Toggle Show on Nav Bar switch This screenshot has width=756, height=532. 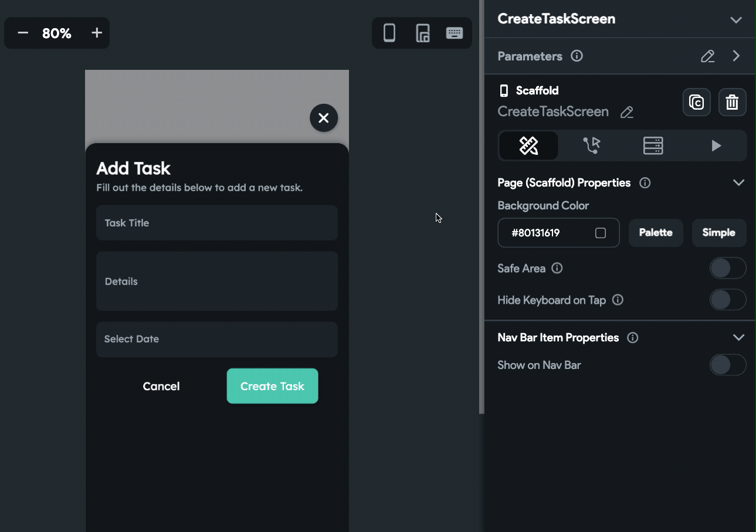pyautogui.click(x=728, y=365)
